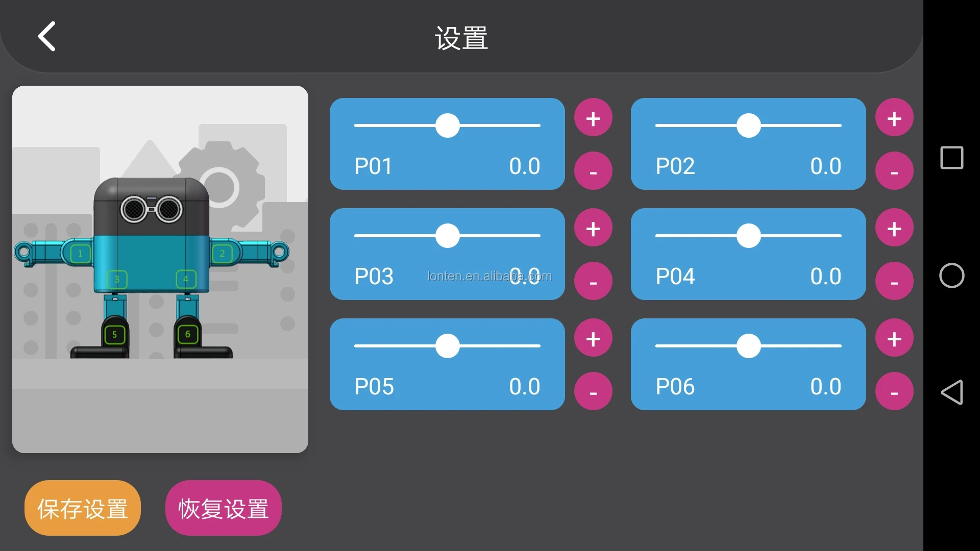Tap plus icon beside P05
The image size is (980, 551).
593,339
